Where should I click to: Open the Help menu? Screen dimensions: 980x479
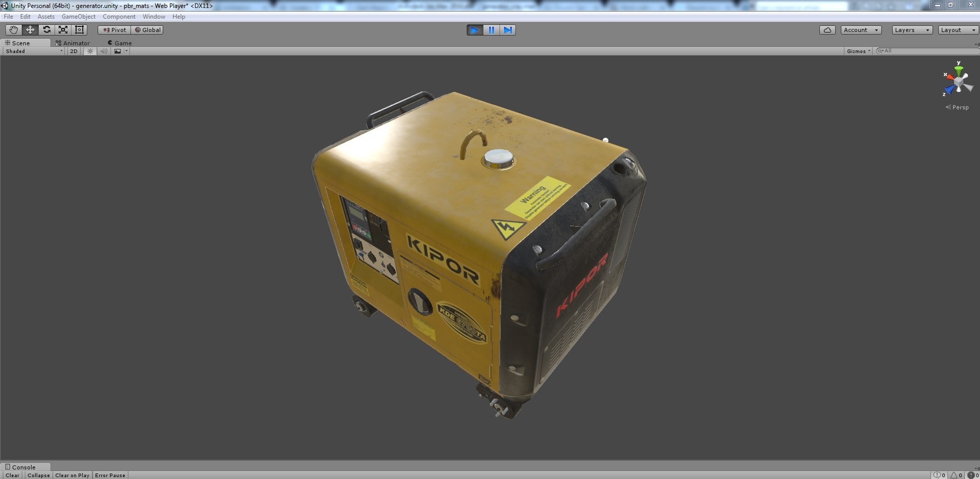(179, 17)
